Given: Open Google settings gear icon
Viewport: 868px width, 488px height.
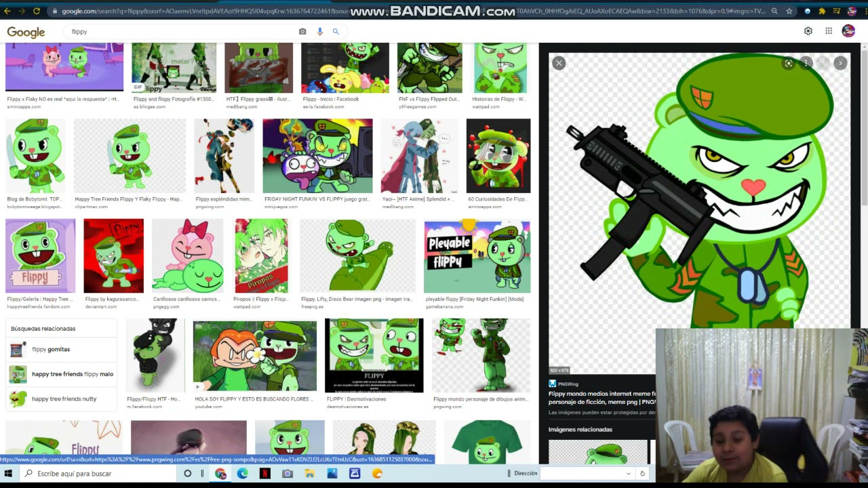Looking at the screenshot, I should tap(808, 31).
